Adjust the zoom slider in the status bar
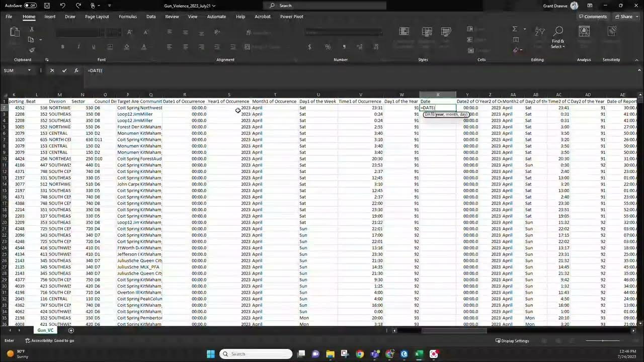 602,341
